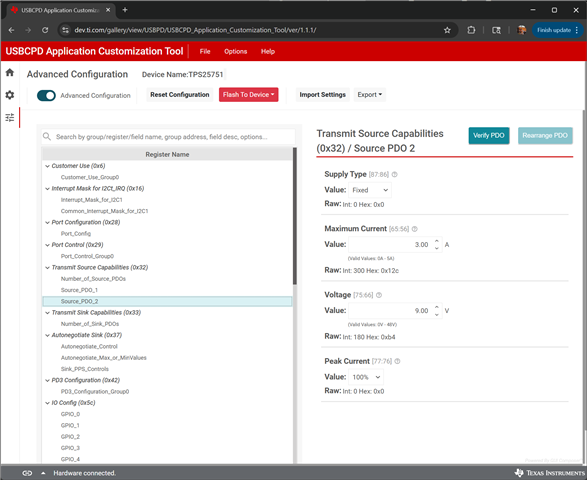Viewport: 587px width, 480px height.
Task: Open Supply Type help question icon
Action: 395,174
